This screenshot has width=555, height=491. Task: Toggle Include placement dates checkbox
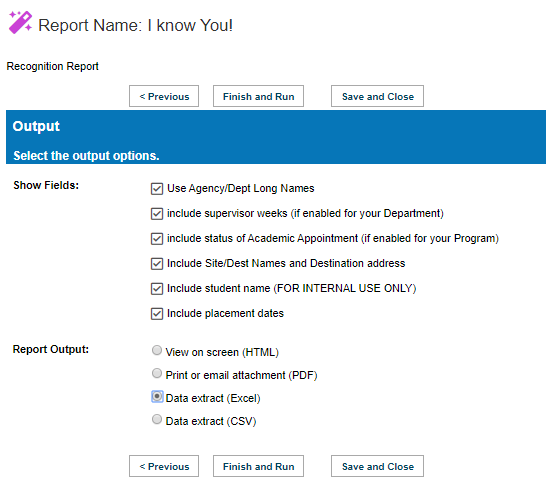[157, 314]
